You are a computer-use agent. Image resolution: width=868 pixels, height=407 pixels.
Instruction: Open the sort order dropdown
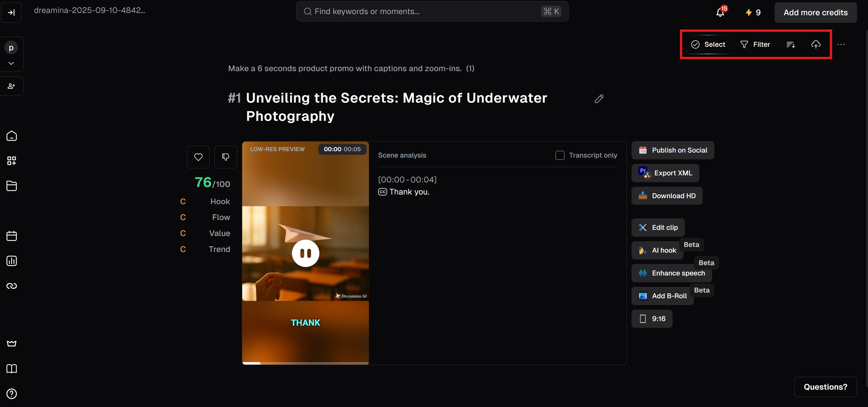pyautogui.click(x=791, y=44)
